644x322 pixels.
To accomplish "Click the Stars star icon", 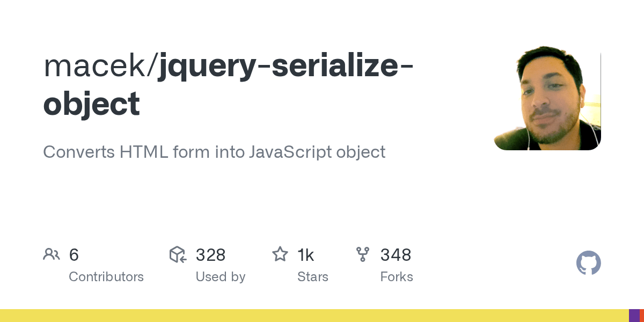I will click(280, 254).
